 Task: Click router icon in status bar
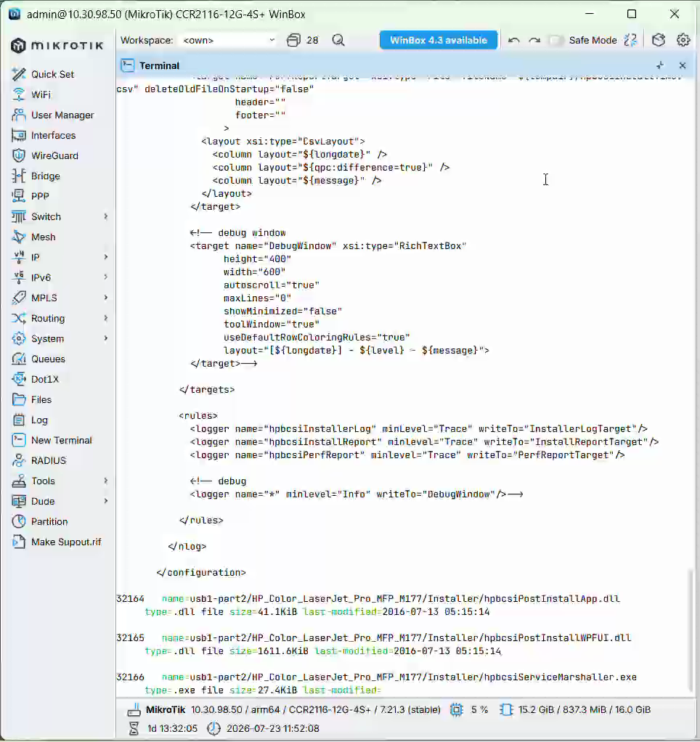[134, 710]
